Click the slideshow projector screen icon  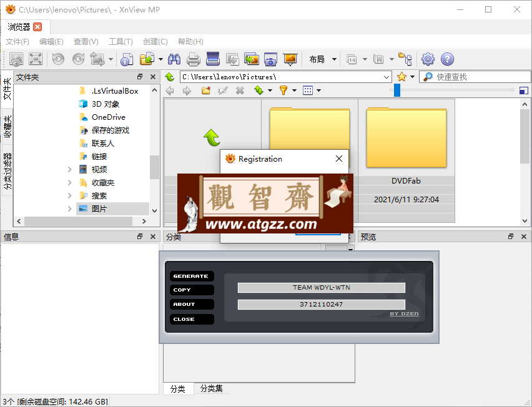point(290,59)
